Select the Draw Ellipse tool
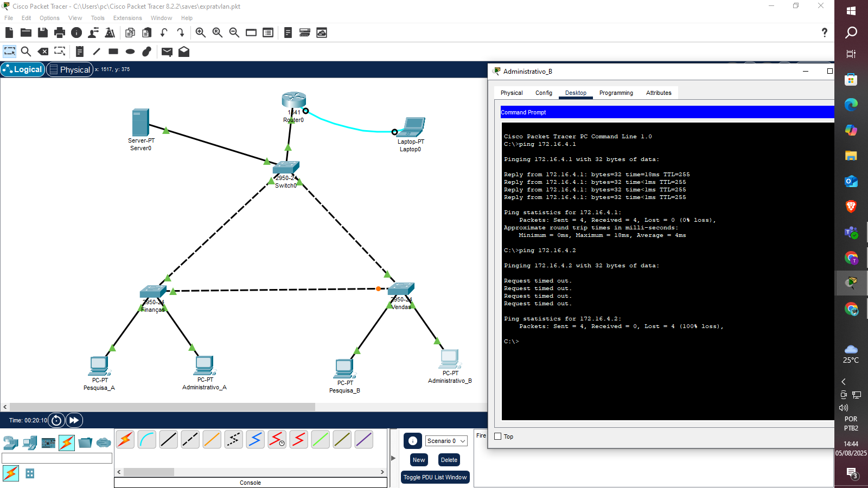Viewport: 868px width, 488px height. (x=130, y=52)
